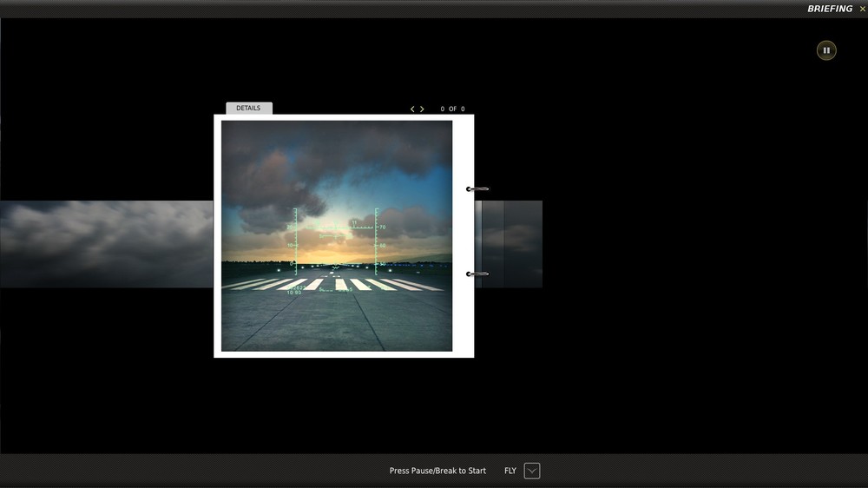
Task: Click the FLY label text
Action: tap(510, 471)
